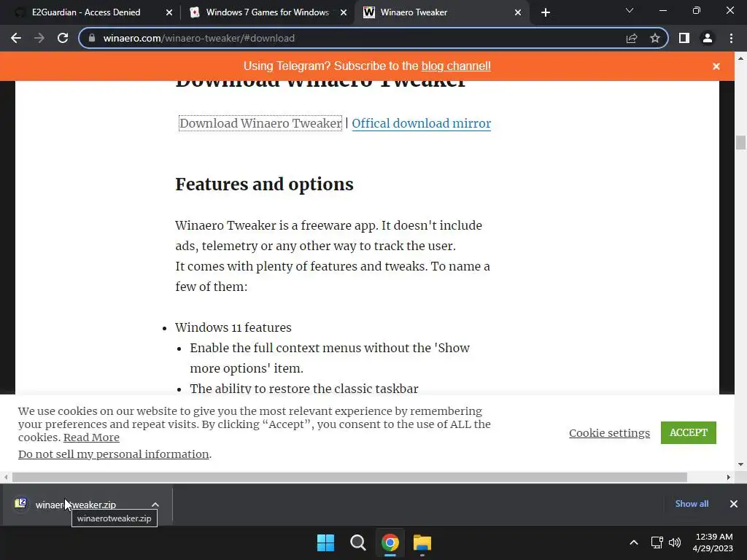Open the blog channel link
This screenshot has width=747, height=560.
click(456, 66)
